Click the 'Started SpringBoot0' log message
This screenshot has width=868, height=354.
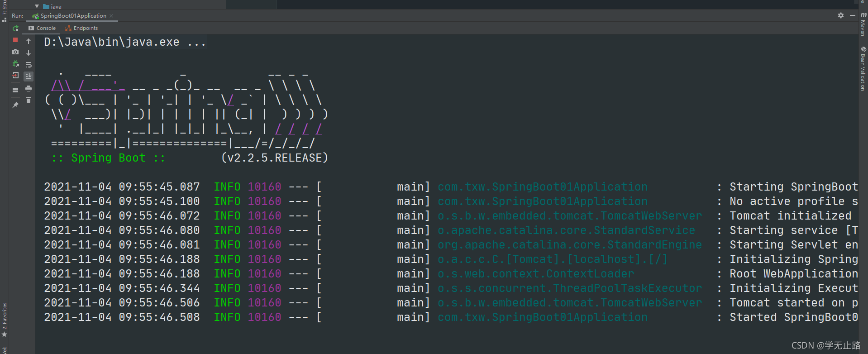(x=794, y=317)
